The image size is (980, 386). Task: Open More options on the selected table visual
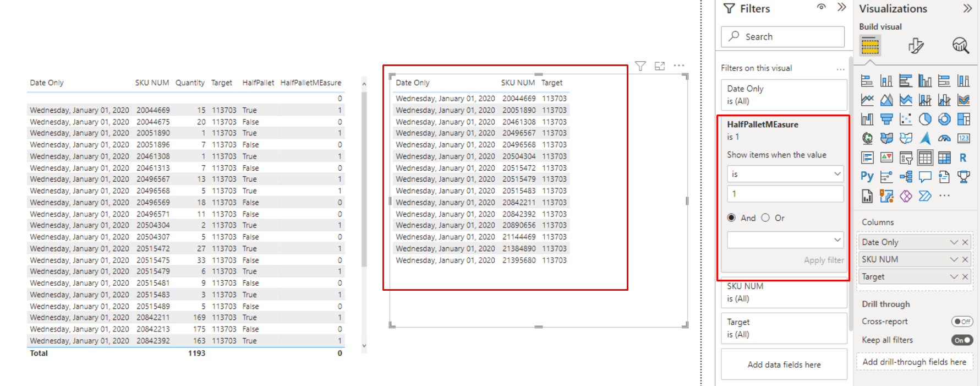[x=679, y=66]
